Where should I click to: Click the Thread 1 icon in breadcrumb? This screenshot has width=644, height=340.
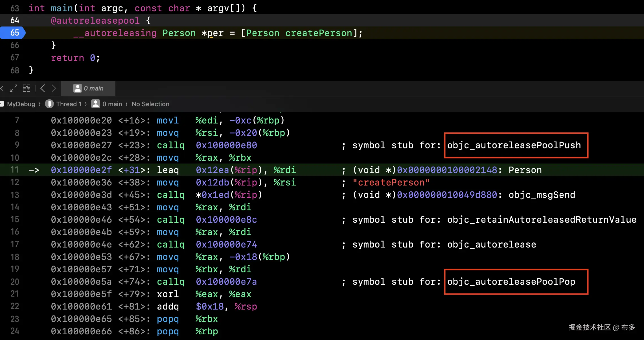tap(49, 104)
